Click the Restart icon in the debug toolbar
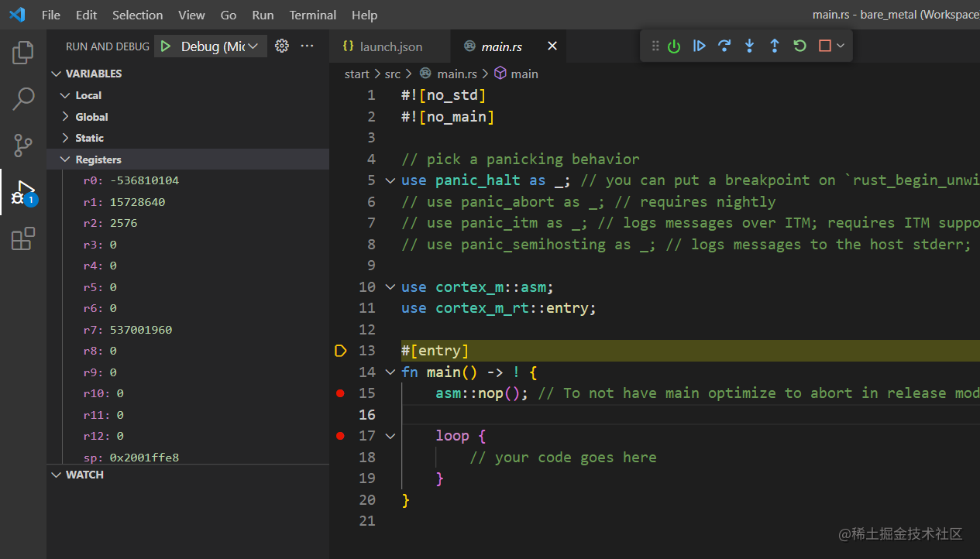980x559 pixels. (x=799, y=46)
